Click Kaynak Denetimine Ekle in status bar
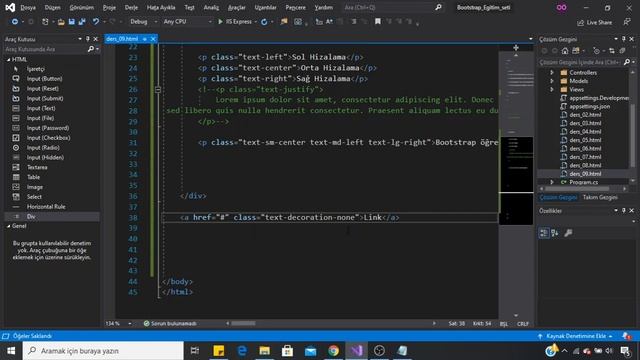Viewport: 640px width, 360px height. point(576,336)
